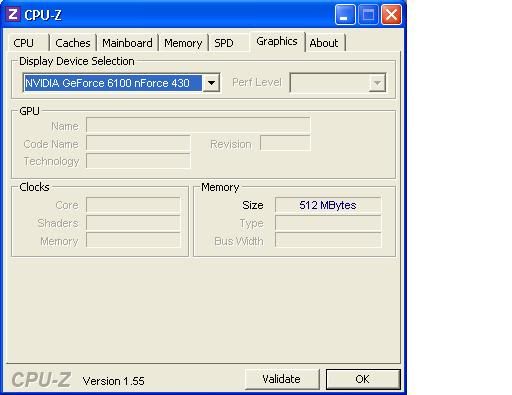Minimize the CPU-Z window
This screenshot has width=512, height=395.
[x=345, y=15]
